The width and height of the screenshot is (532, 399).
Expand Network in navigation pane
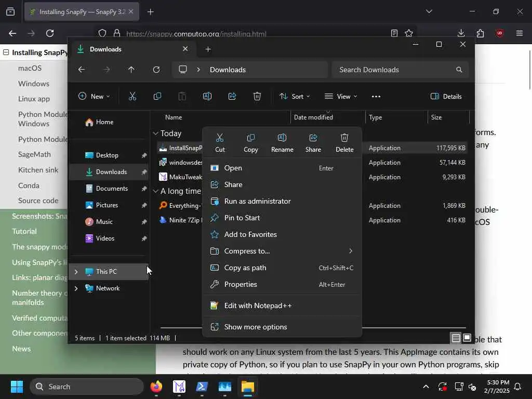[x=76, y=288]
